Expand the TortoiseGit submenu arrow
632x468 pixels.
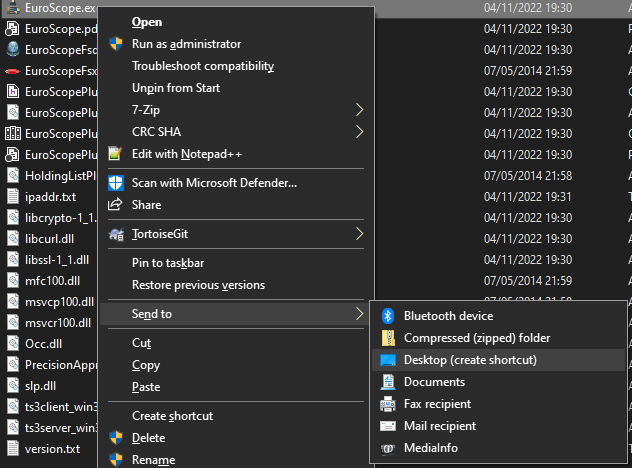point(360,234)
